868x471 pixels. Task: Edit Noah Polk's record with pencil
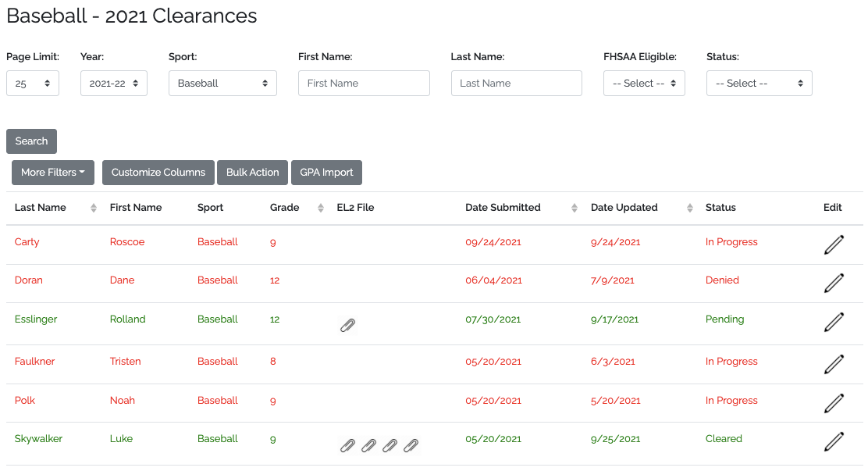(834, 403)
